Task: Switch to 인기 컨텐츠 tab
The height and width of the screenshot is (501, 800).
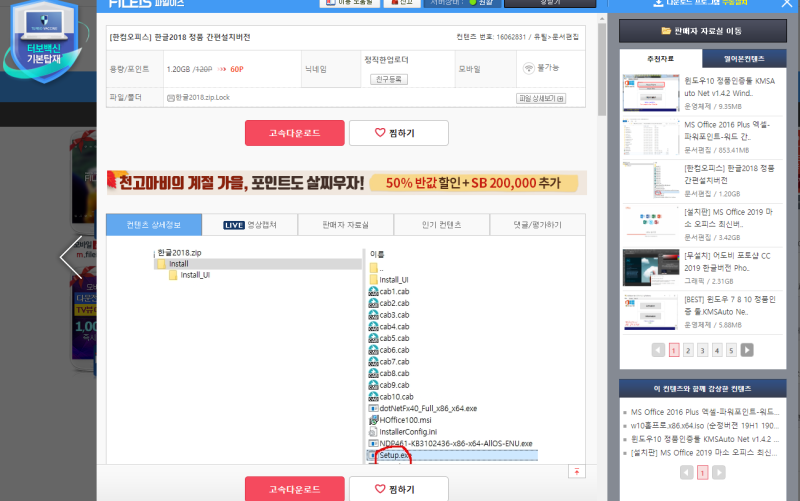Action: point(442,225)
